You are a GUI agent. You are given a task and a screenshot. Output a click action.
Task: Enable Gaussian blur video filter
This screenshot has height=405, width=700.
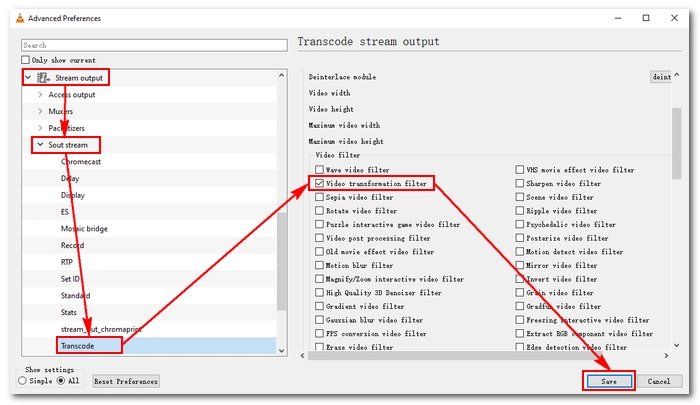point(319,320)
